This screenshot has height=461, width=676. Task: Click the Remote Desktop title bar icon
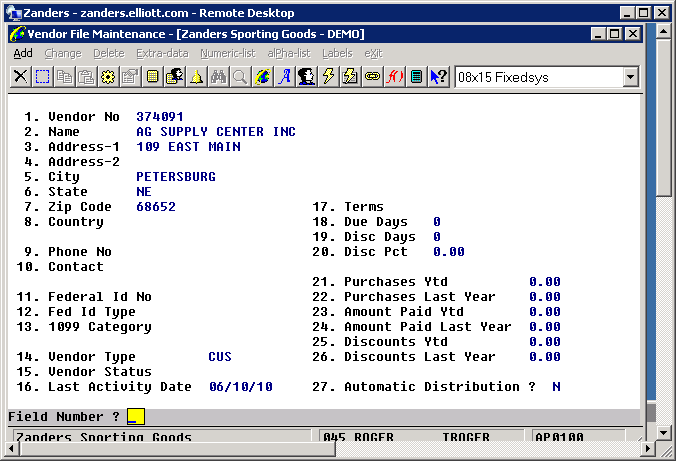tap(14, 13)
